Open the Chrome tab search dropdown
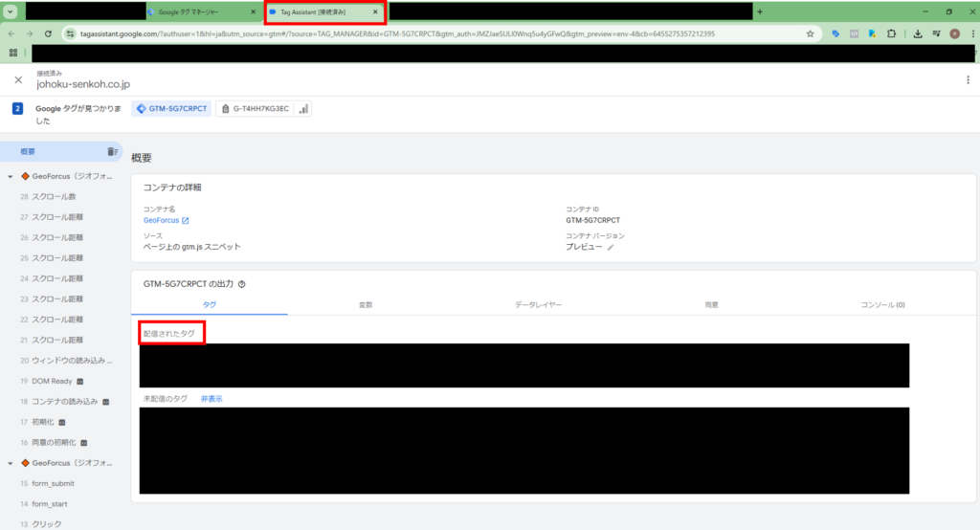The image size is (980, 530). click(11, 11)
